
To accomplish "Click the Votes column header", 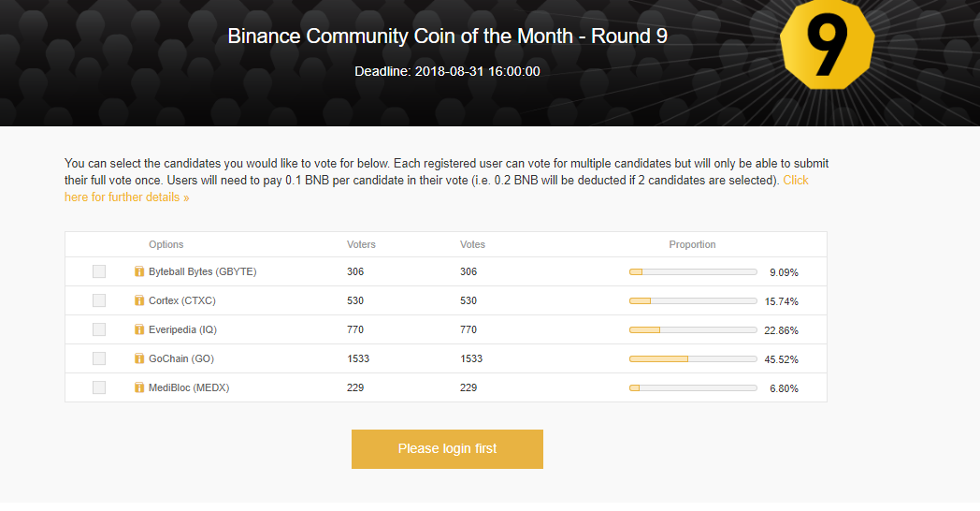I will [x=472, y=244].
